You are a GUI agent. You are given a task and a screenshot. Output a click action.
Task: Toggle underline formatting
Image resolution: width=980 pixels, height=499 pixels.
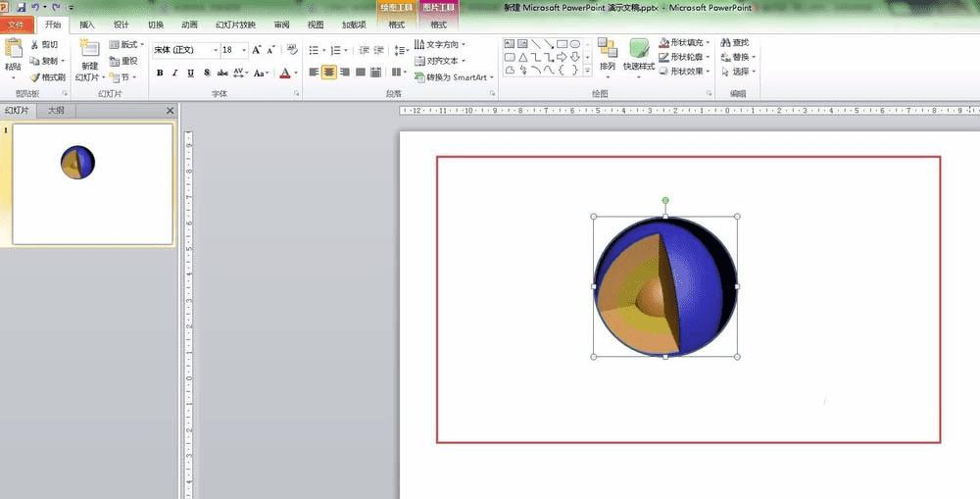tap(191, 73)
